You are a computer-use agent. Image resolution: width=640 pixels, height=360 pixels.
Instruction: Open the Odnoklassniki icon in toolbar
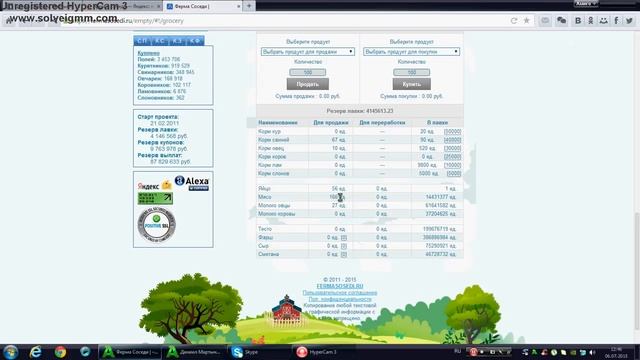591,21
